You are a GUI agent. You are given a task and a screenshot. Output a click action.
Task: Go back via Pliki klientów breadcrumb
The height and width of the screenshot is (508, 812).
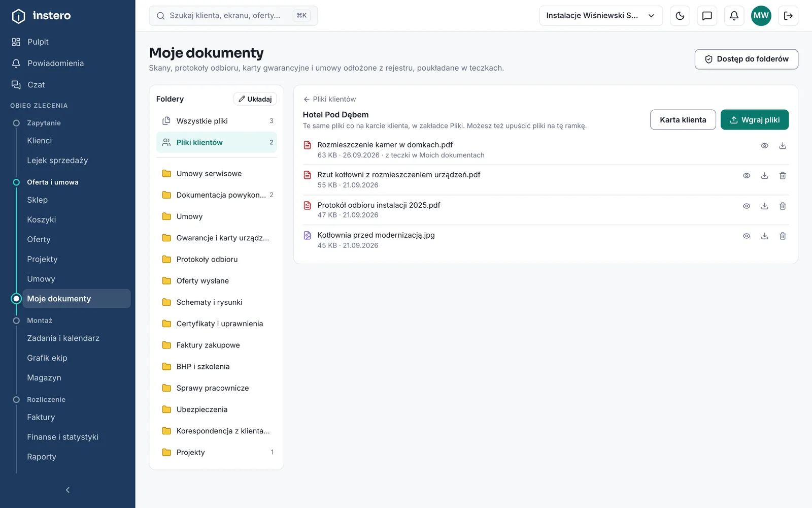click(x=329, y=99)
